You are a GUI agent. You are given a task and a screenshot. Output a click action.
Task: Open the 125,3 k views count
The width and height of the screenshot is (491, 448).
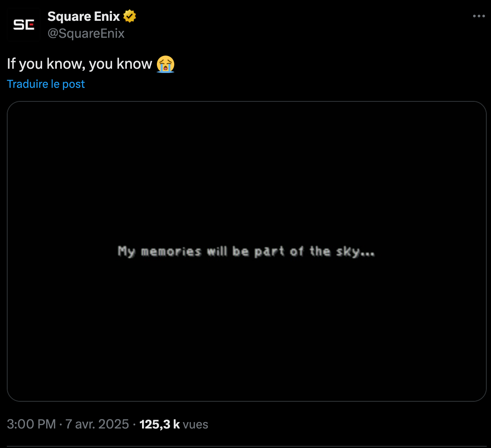[159, 424]
